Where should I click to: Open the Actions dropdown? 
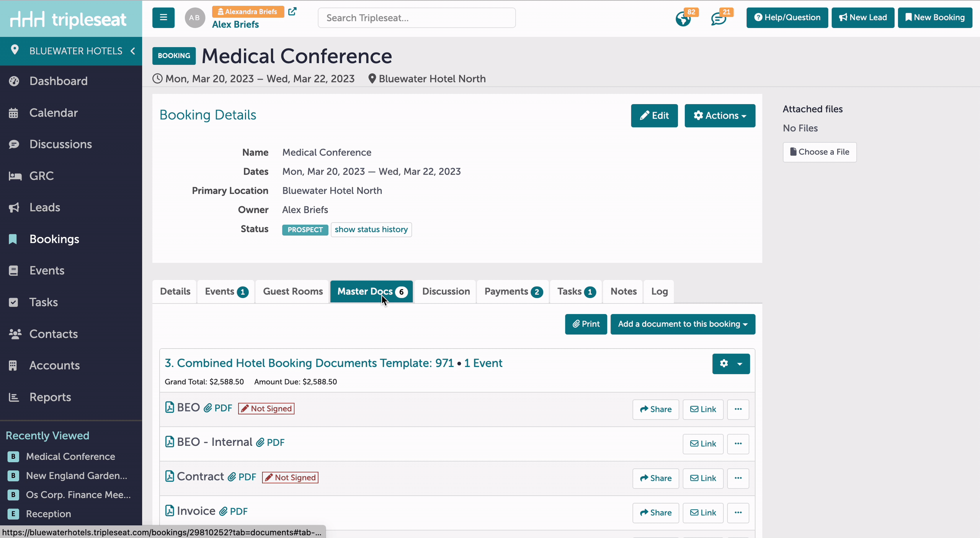(720, 116)
